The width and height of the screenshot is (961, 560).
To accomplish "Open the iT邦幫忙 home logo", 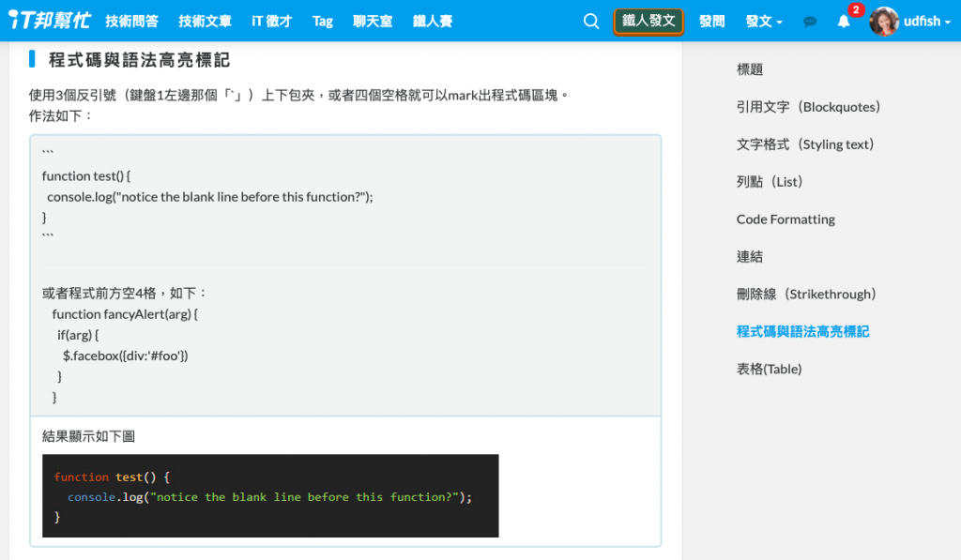I will click(51, 21).
